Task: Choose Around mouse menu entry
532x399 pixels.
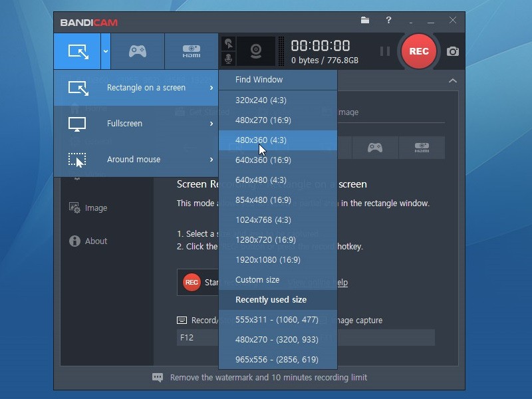Action: (136, 159)
